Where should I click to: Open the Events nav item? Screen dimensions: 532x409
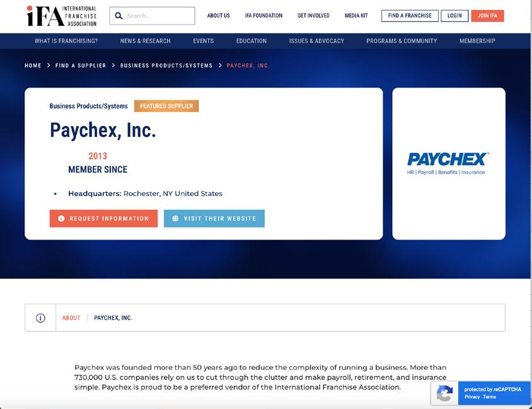(x=203, y=41)
